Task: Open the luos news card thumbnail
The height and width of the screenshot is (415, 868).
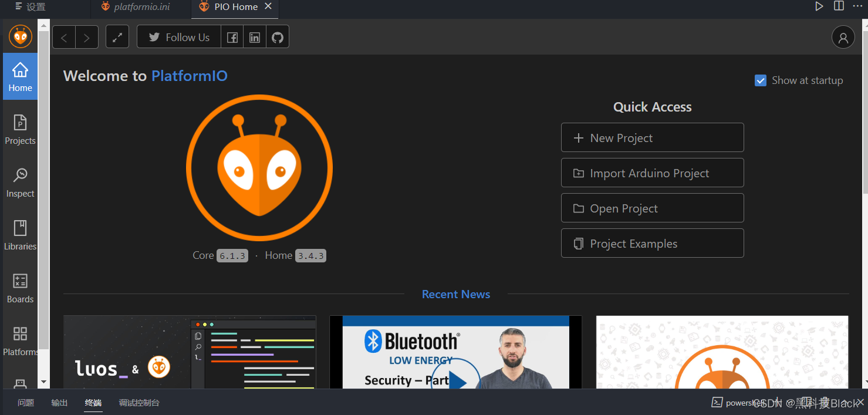Action: [190, 352]
